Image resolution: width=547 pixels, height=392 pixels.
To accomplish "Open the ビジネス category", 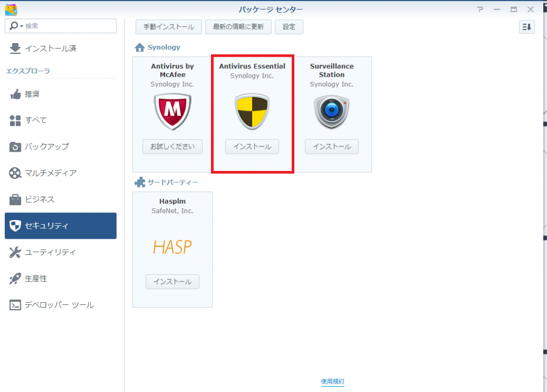I will coord(61,200).
